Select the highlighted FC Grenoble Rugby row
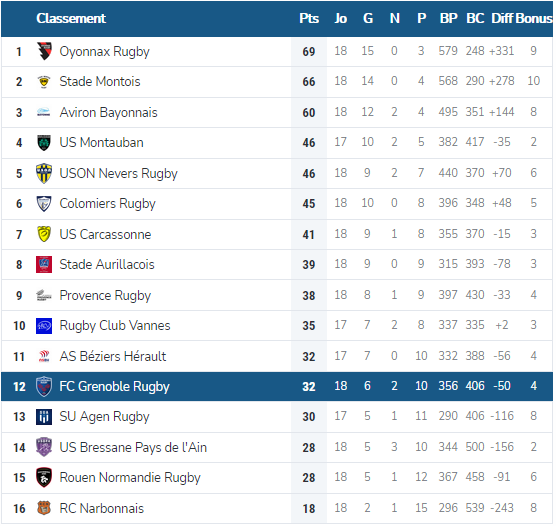The height and width of the screenshot is (526, 556). (x=277, y=387)
